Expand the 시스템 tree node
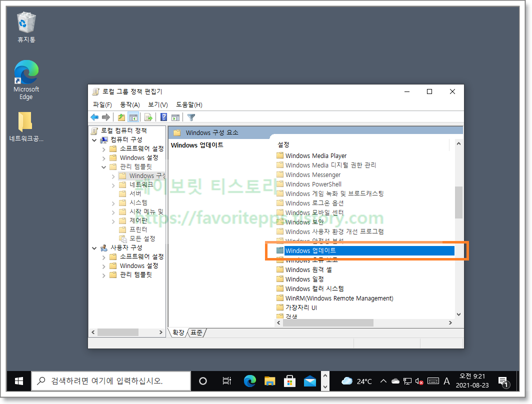This screenshot has height=404, width=532. (x=113, y=203)
